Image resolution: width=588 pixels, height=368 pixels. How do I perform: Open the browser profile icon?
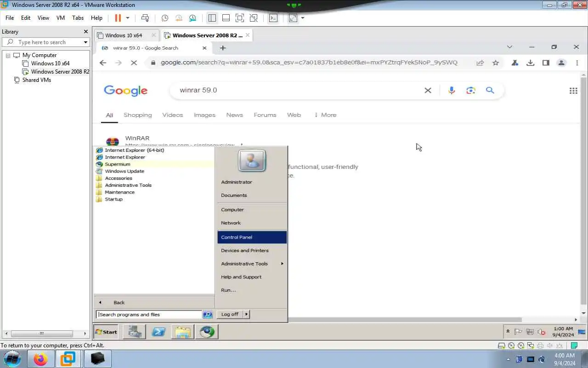[x=561, y=63]
